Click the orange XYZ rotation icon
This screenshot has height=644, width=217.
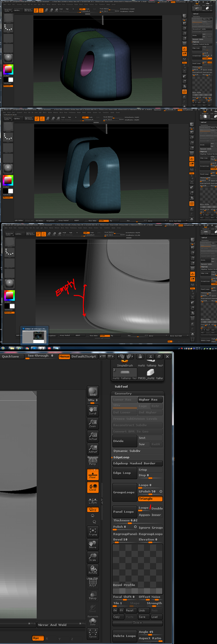(x=93, y=509)
